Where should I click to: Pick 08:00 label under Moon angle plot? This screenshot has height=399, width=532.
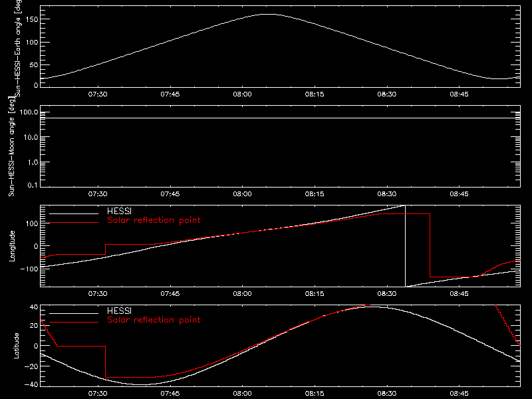(x=242, y=194)
